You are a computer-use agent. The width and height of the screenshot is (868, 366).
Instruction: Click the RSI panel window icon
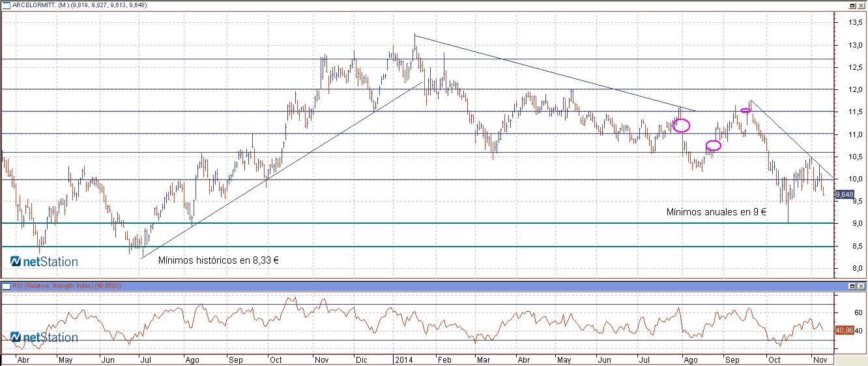click(6, 286)
